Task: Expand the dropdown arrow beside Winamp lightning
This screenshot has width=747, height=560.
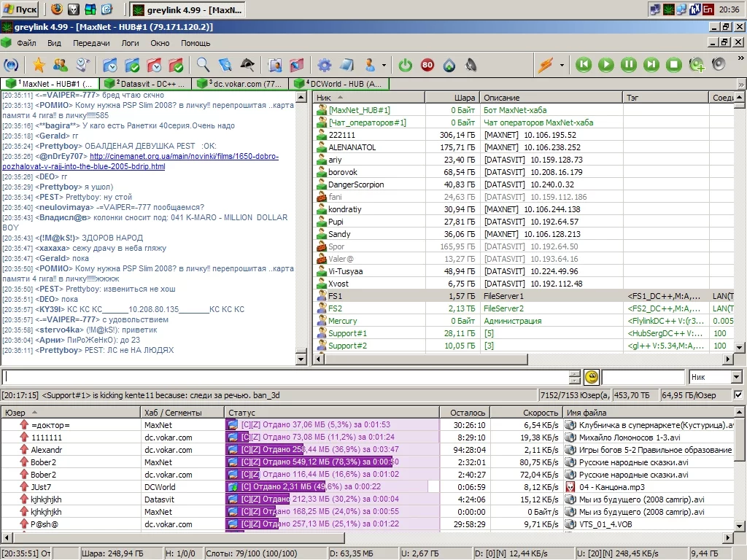Action: (x=562, y=65)
